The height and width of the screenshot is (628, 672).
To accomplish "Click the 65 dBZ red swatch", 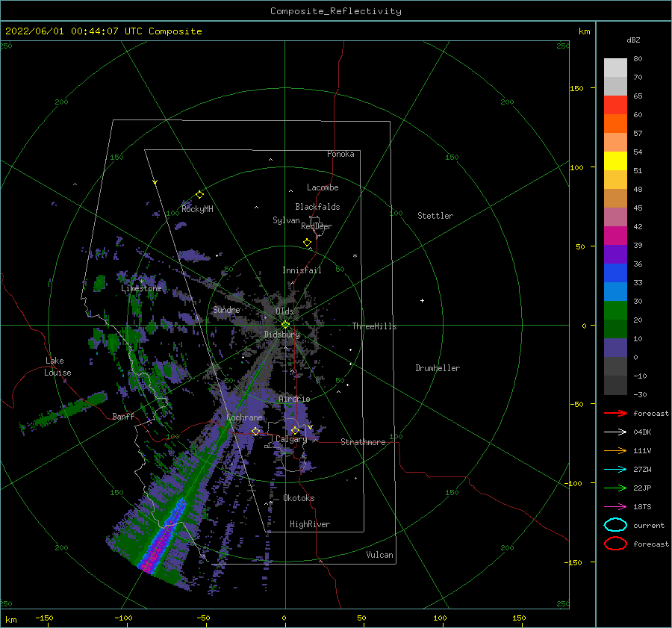I will [x=615, y=105].
